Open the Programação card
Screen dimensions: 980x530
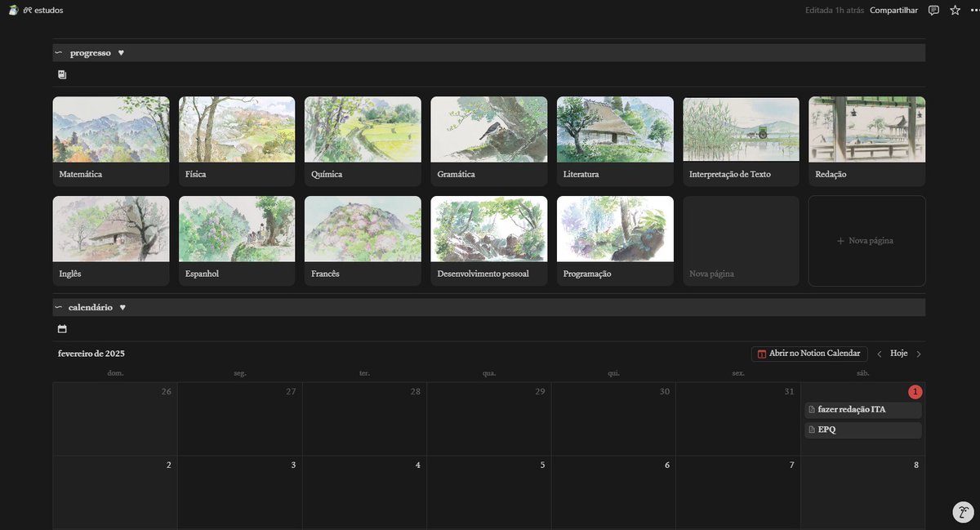click(x=615, y=241)
